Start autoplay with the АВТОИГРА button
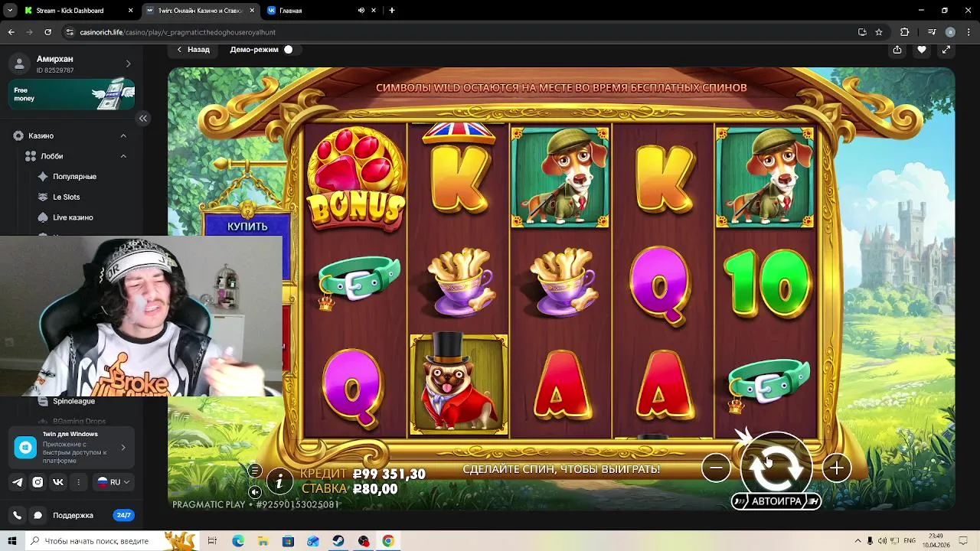 [x=776, y=501]
